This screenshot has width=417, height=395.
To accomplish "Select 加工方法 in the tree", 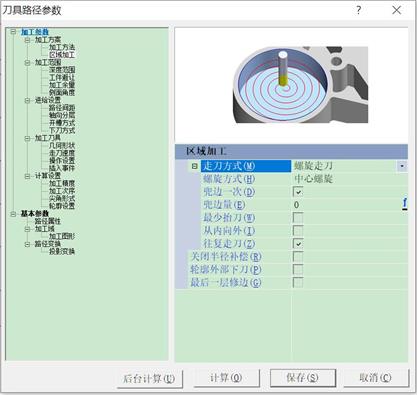I will pyautogui.click(x=62, y=47).
